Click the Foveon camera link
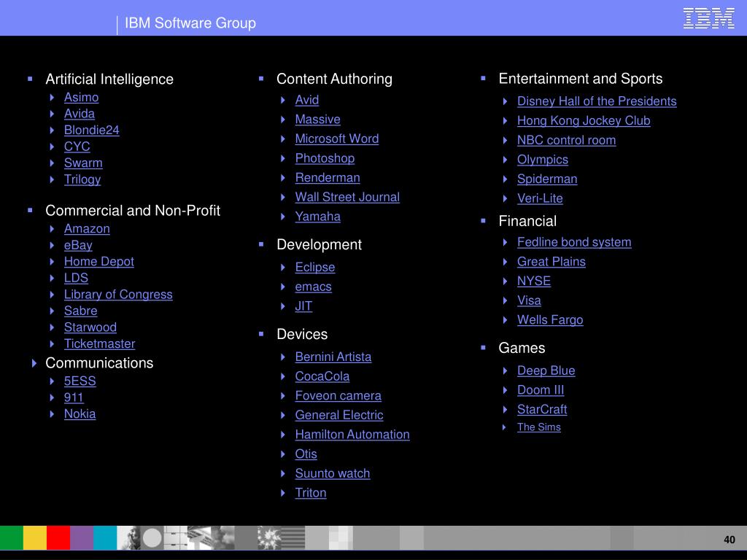Image resolution: width=747 pixels, height=560 pixels. [338, 396]
